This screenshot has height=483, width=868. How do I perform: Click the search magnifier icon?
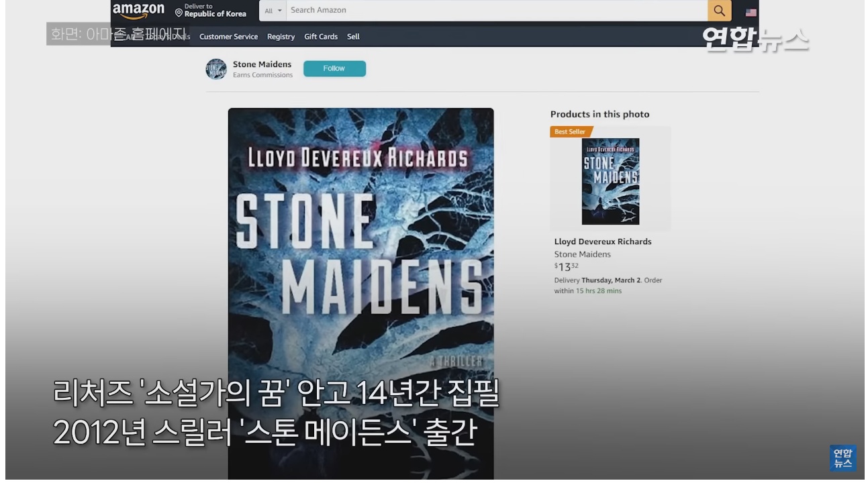[x=720, y=9]
